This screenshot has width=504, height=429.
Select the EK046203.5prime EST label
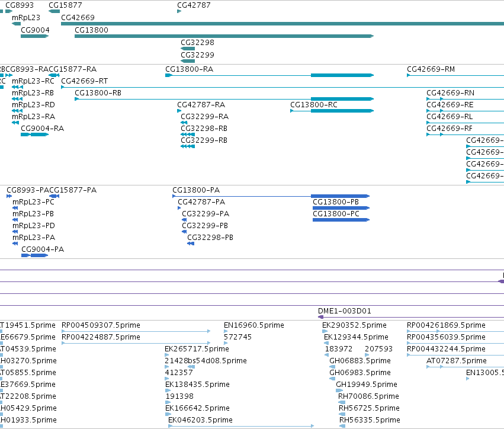point(200,420)
